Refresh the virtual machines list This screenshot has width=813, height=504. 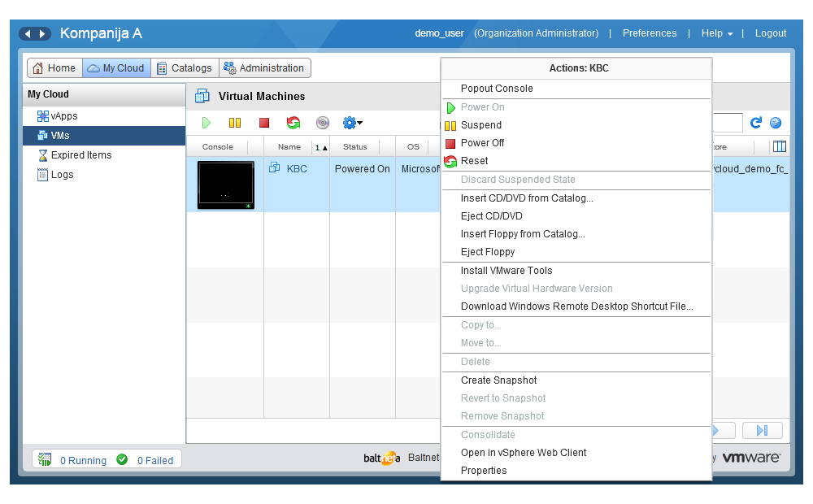coord(755,123)
